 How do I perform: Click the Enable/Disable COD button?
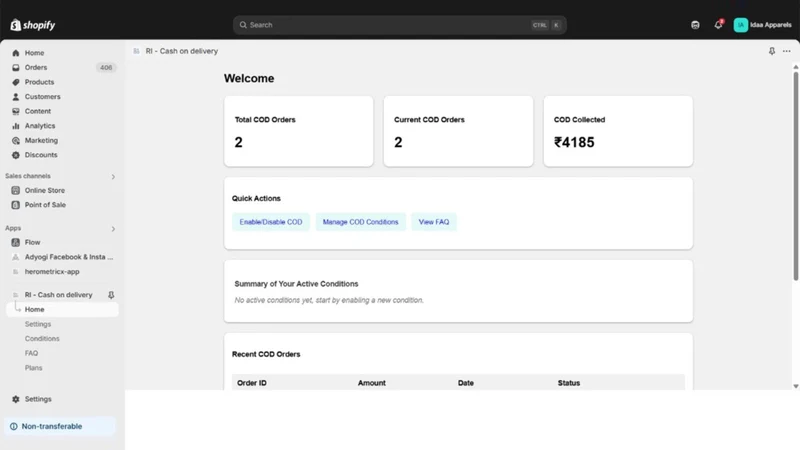pos(271,222)
